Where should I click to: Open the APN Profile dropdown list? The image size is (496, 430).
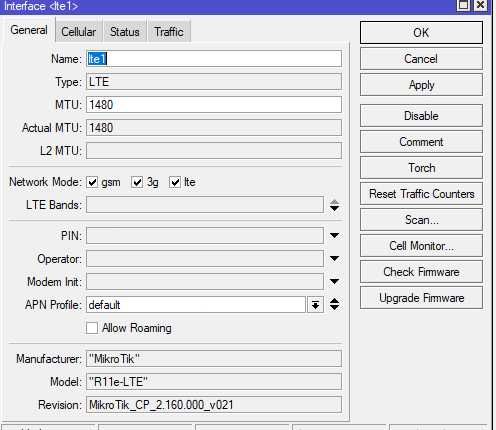[315, 305]
